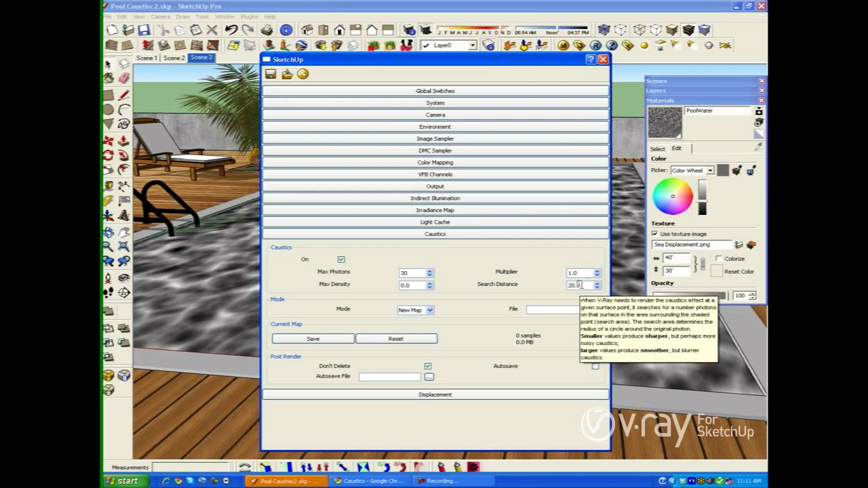Open the Select tab in Materials
Viewport: 868px width, 488px height.
[658, 148]
